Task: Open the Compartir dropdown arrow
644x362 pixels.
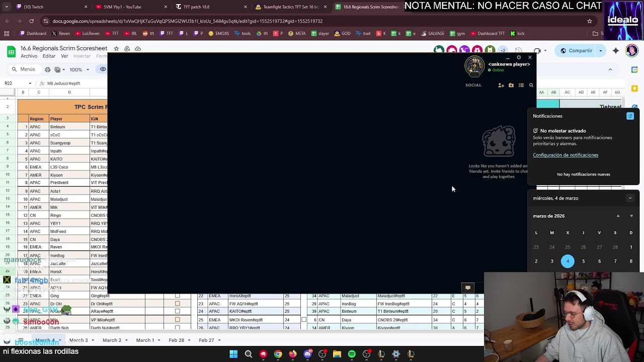Action: 600,51
